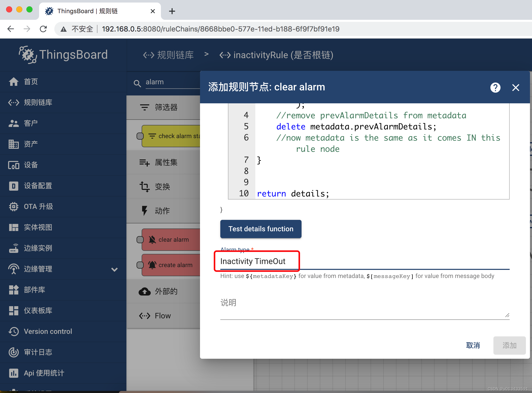Open the help icon in dialog header

pyautogui.click(x=495, y=88)
